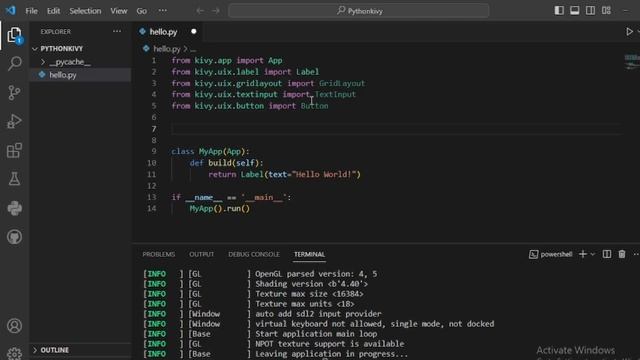Image resolution: width=640 pixels, height=360 pixels.
Task: Expand the Outline section
Action: [x=80, y=350]
